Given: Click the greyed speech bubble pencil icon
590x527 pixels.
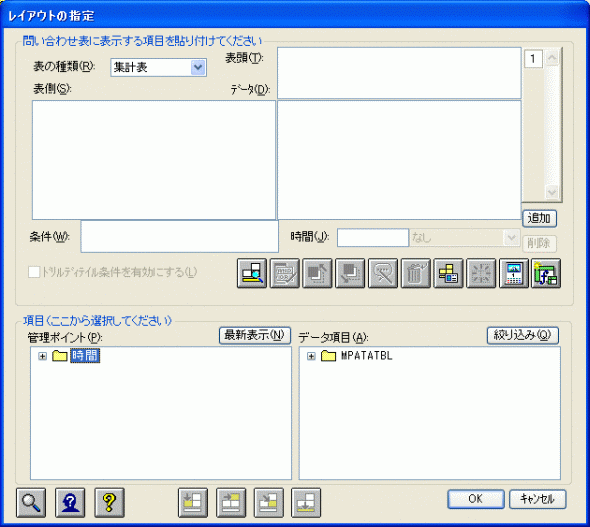Looking at the screenshot, I should point(383,273).
